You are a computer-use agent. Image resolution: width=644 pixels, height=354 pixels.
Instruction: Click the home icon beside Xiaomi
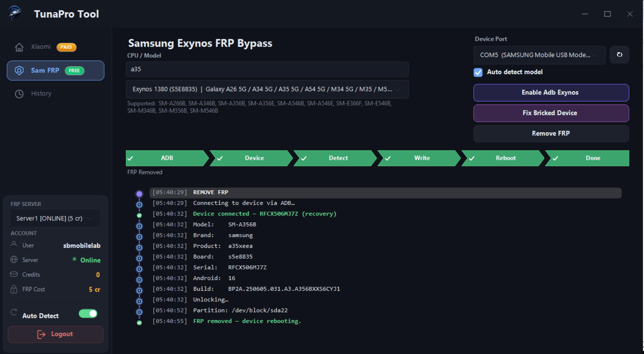pos(19,47)
